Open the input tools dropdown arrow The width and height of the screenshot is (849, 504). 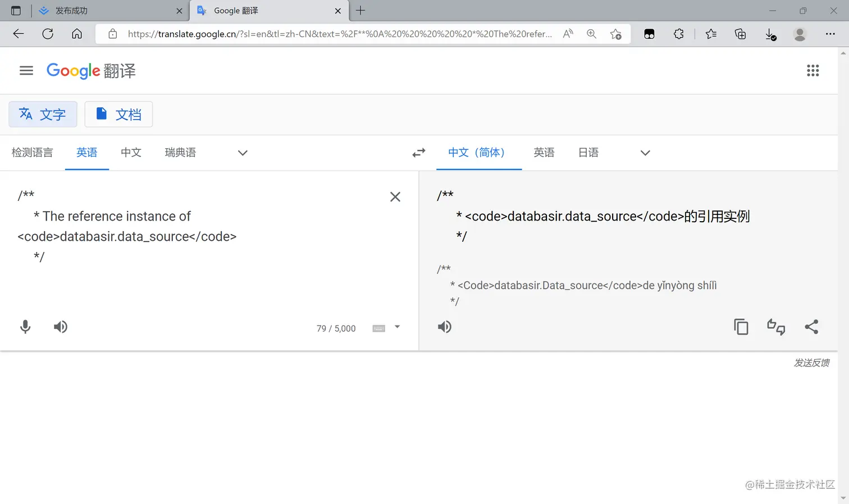(x=397, y=327)
